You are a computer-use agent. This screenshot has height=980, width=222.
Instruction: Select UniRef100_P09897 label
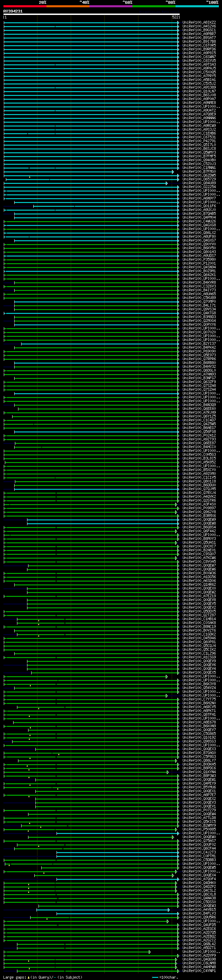pos(199,508)
